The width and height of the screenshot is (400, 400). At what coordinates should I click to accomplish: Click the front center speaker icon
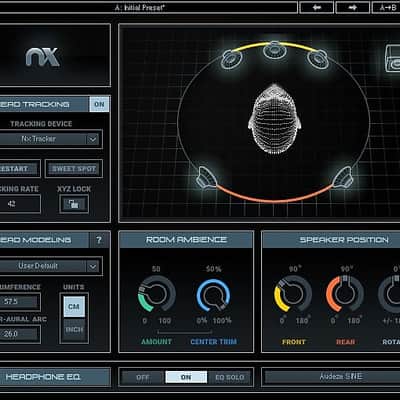(x=274, y=51)
